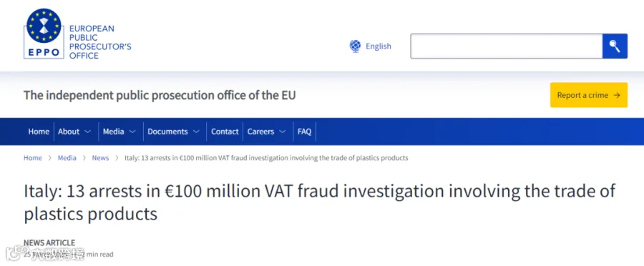
Task: Click European Public Prosecutor's Office text logo
Action: coord(99,42)
